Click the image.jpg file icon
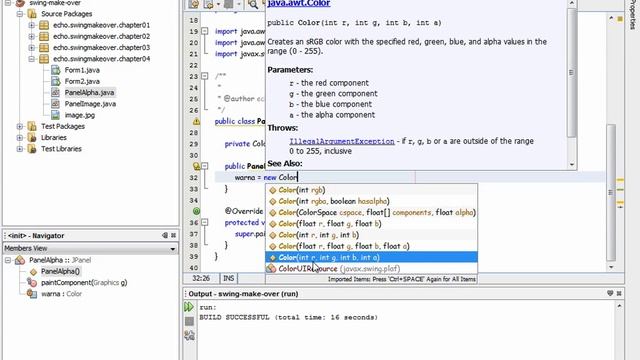 (x=56, y=115)
